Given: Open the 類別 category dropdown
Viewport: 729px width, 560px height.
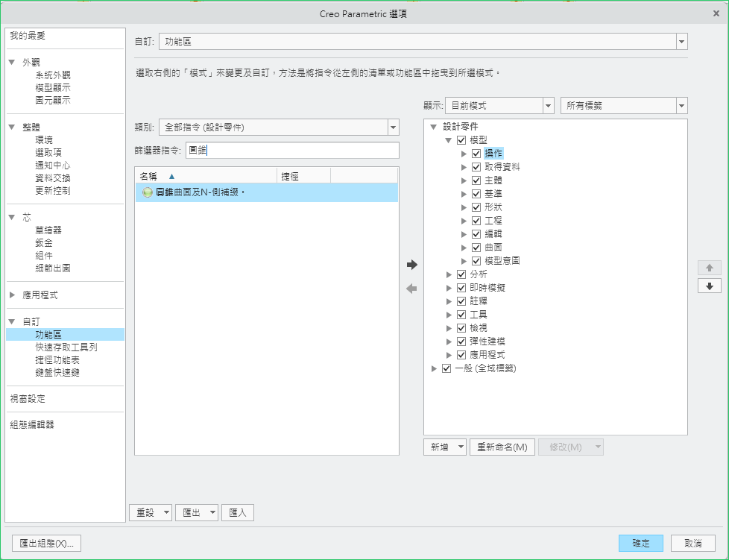Looking at the screenshot, I should click(393, 128).
